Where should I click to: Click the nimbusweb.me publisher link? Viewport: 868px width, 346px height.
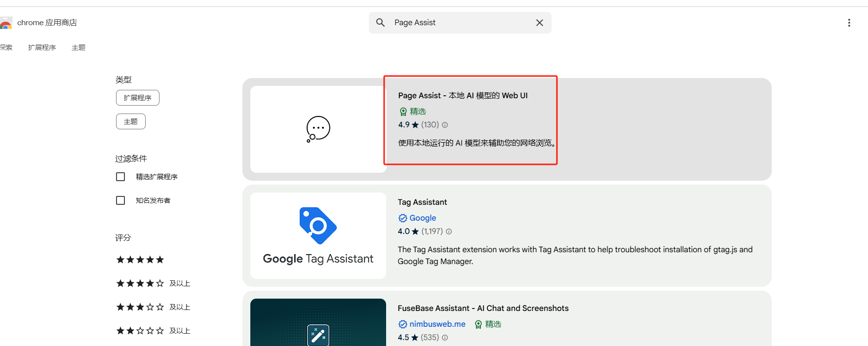click(437, 324)
